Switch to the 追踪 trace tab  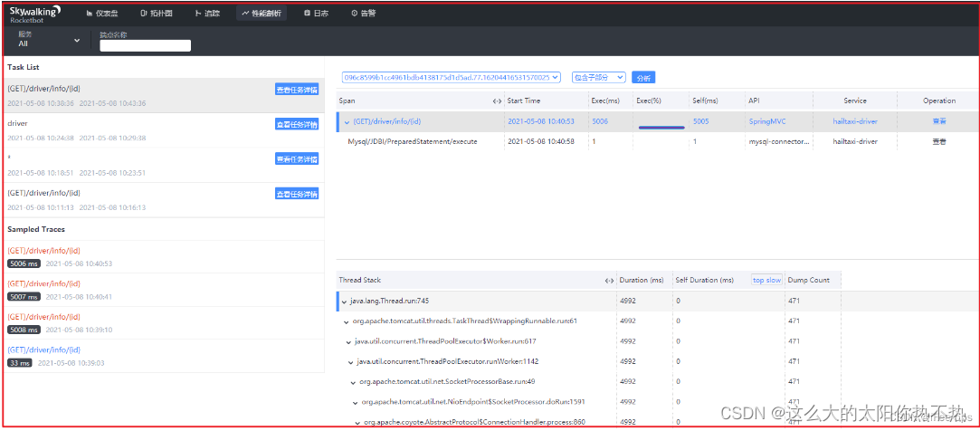point(207,14)
